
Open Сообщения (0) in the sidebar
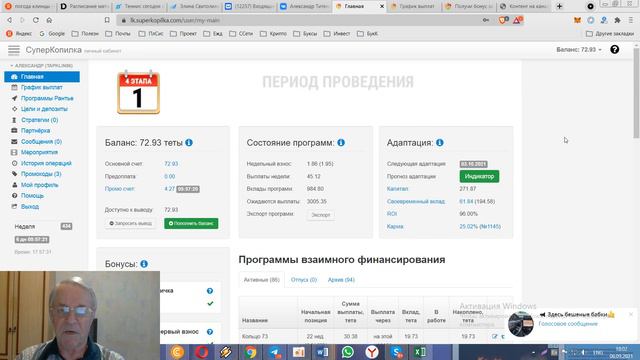pyautogui.click(x=41, y=142)
